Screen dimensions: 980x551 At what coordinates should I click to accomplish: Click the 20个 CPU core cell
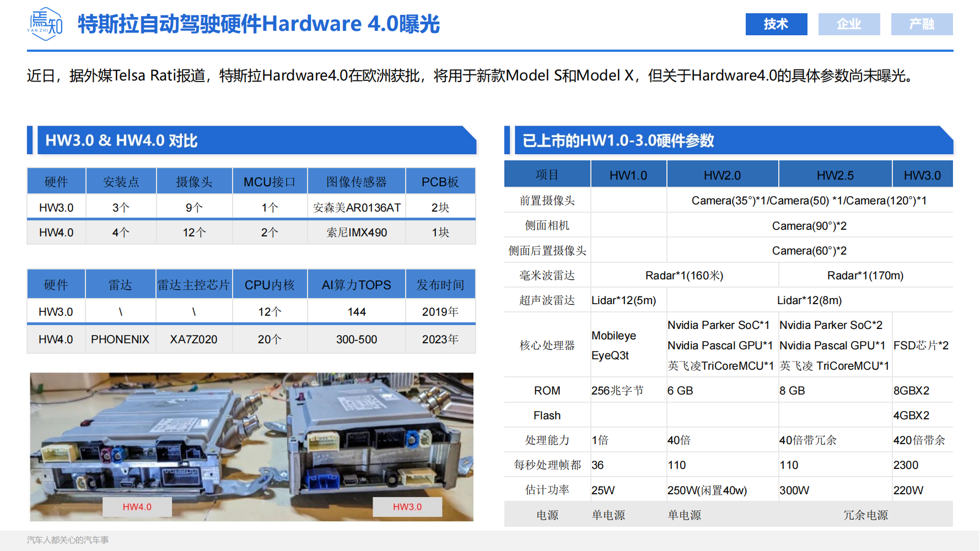pos(270,339)
